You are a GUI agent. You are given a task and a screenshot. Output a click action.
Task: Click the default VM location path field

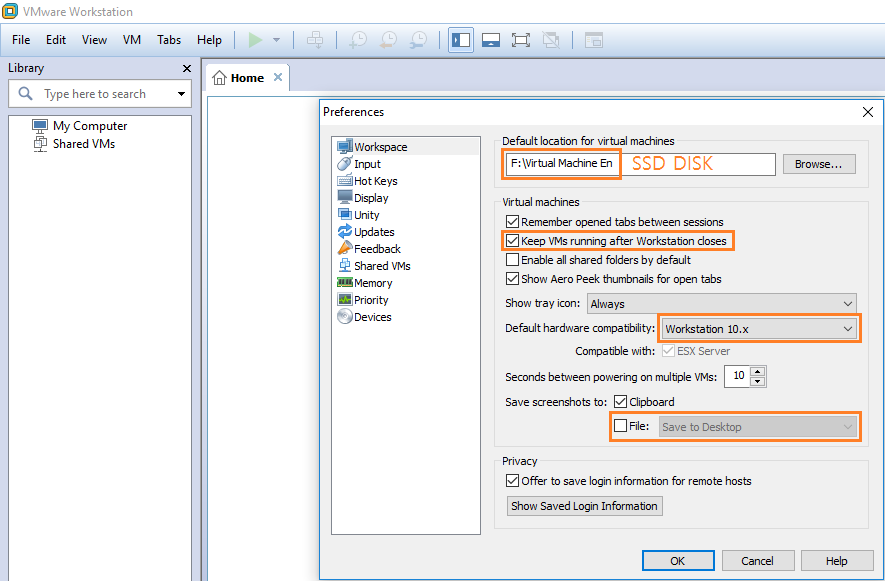(x=641, y=164)
